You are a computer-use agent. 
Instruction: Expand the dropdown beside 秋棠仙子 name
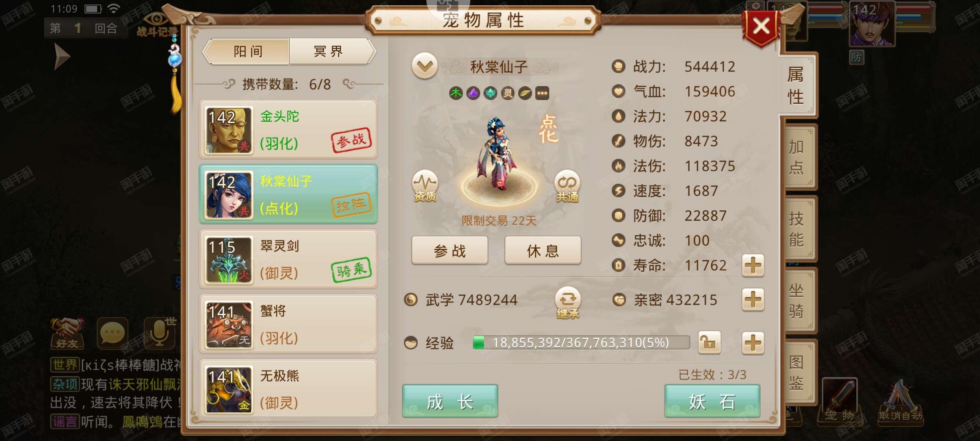click(425, 66)
